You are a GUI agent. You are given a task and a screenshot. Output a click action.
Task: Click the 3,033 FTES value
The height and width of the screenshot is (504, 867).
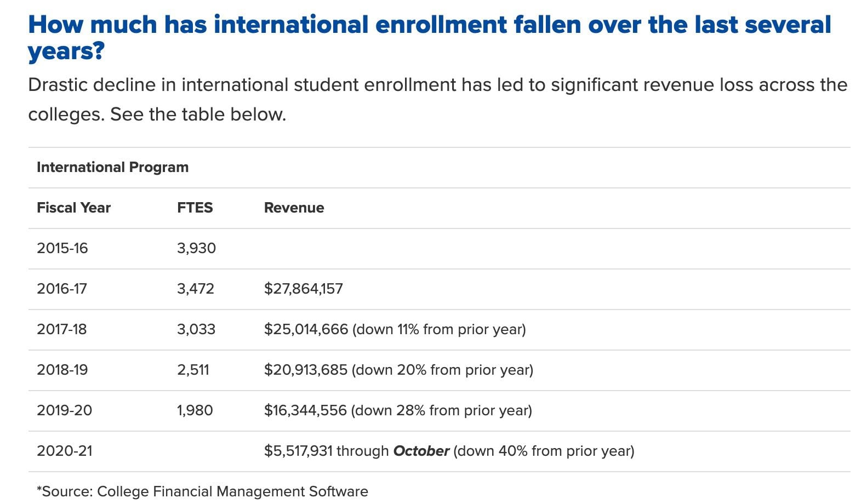coord(196,329)
